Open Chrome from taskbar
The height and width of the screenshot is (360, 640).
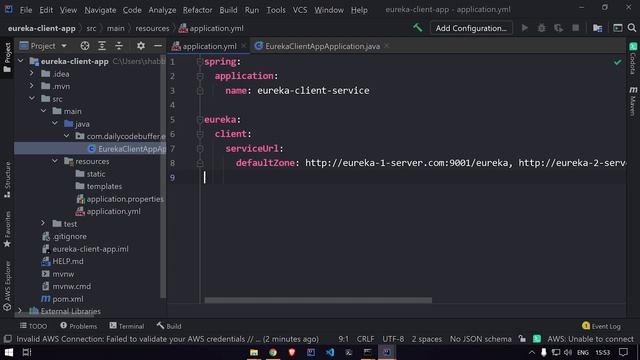coord(273,352)
